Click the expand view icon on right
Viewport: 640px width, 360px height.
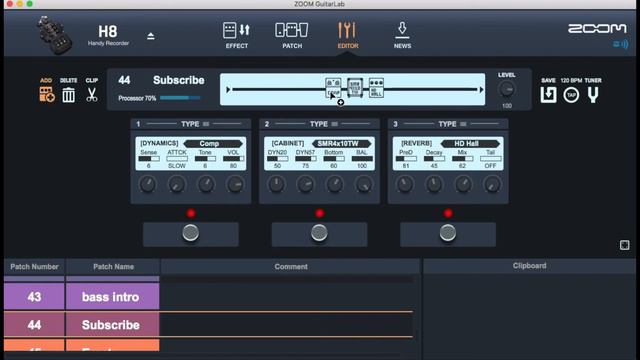click(x=624, y=245)
